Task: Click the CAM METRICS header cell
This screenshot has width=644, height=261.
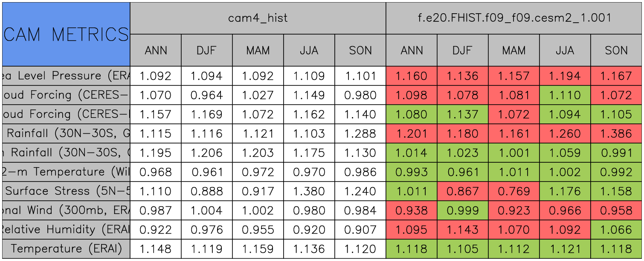Action: click(66, 34)
